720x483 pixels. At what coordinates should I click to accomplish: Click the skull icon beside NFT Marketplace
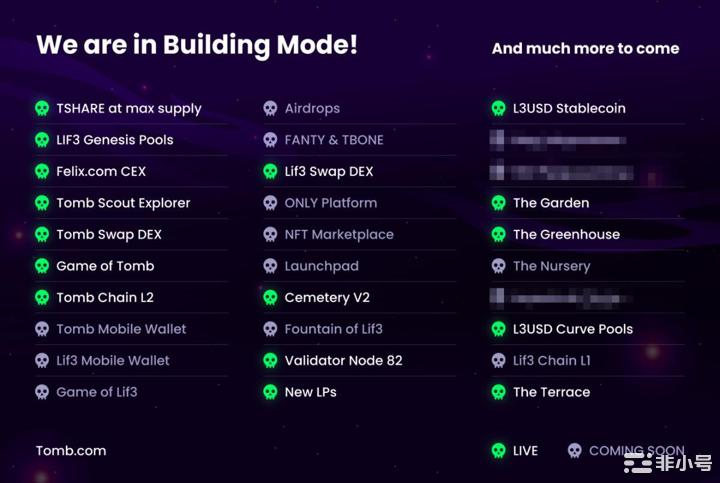point(270,235)
